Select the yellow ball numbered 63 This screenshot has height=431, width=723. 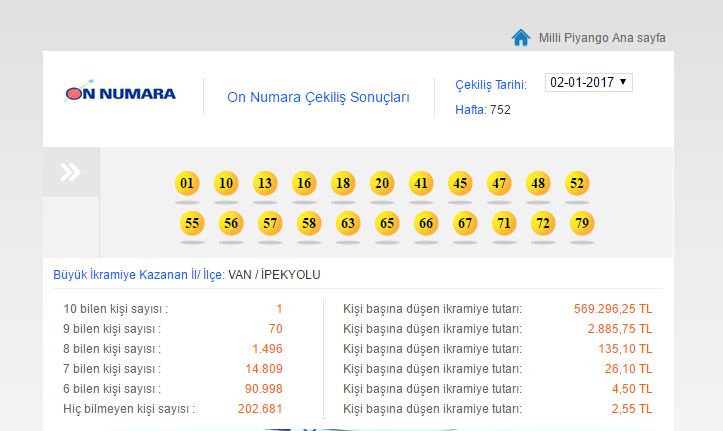pos(348,224)
